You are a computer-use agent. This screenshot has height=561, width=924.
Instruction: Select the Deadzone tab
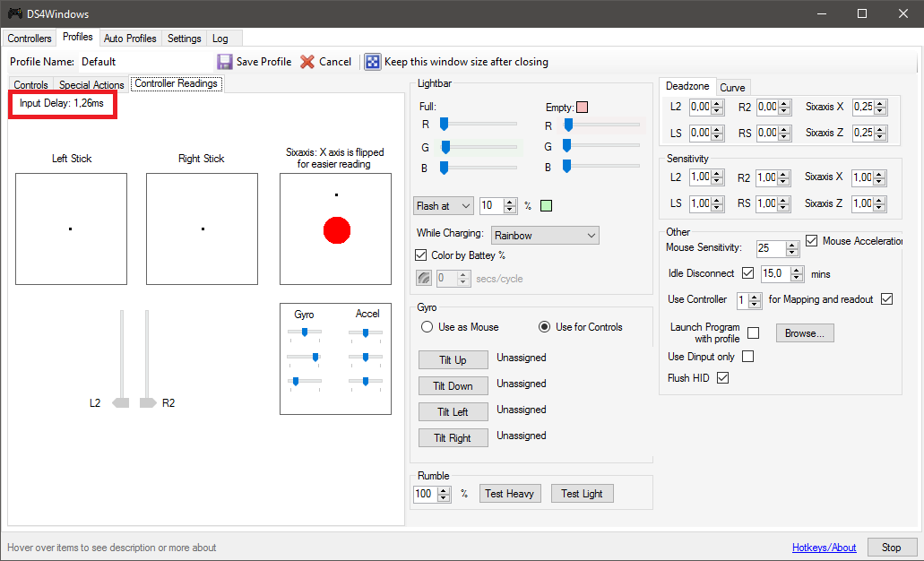tap(687, 86)
